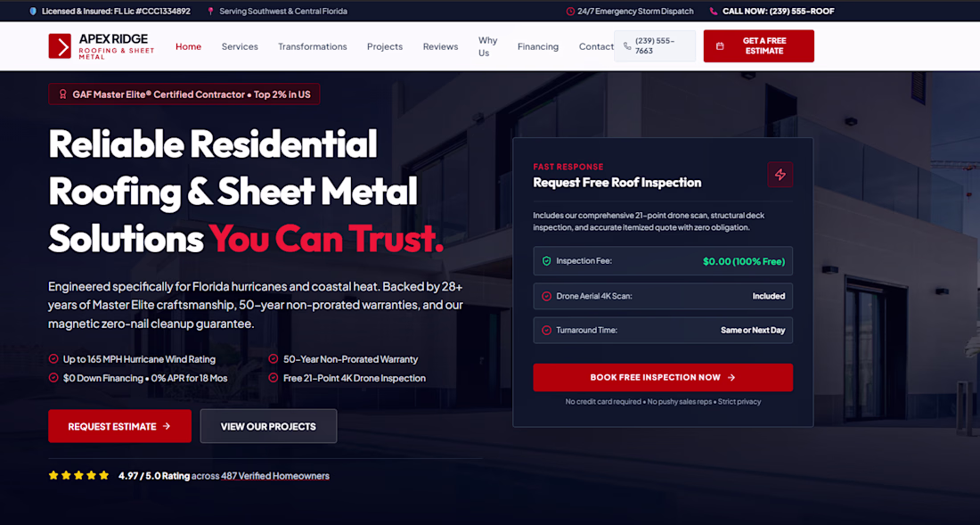The width and height of the screenshot is (980, 525).
Task: Click the phone icon in the (239) 555-7663 button
Action: click(x=627, y=46)
